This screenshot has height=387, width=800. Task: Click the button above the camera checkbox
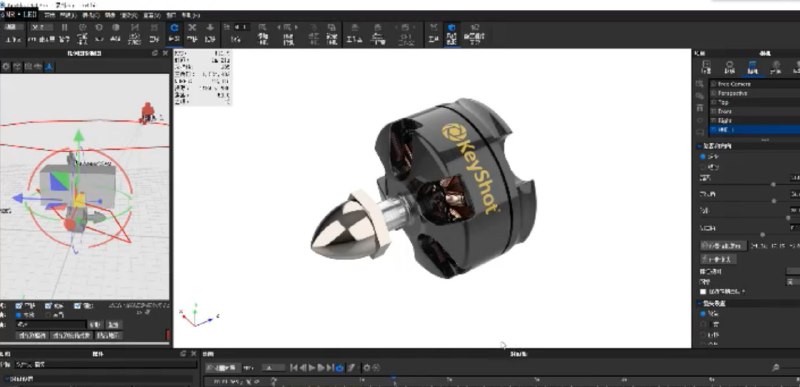click(x=718, y=259)
